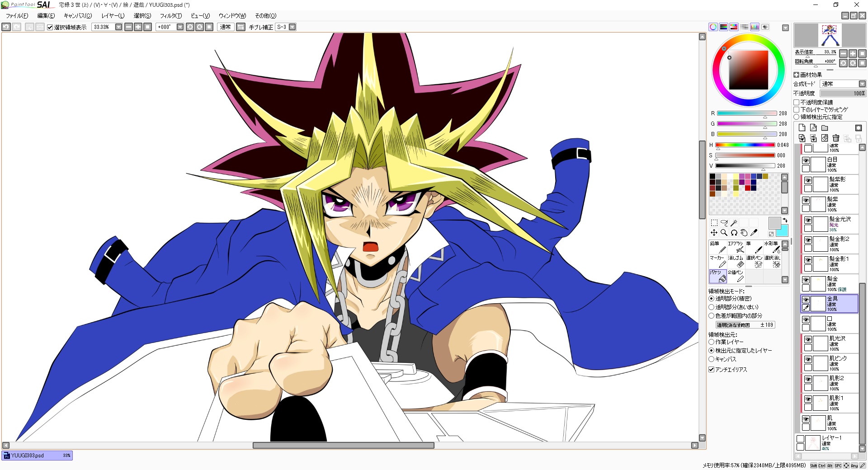Select the マーカー marker tool
This screenshot has width=868, height=470.
tap(717, 261)
